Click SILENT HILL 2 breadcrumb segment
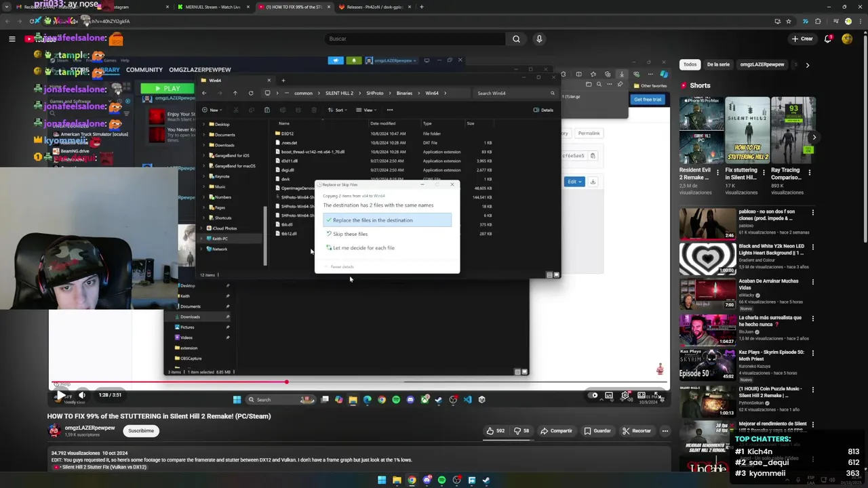The width and height of the screenshot is (868, 488). (339, 93)
